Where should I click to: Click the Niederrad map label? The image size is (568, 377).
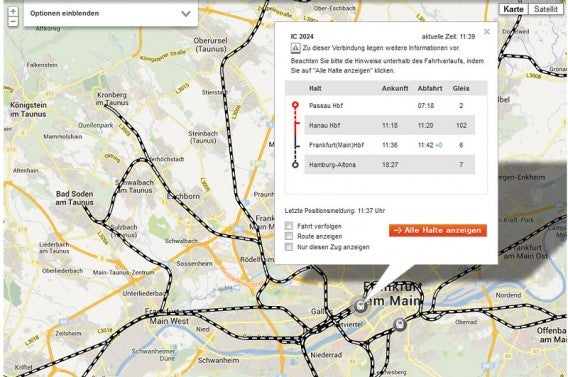click(326, 355)
